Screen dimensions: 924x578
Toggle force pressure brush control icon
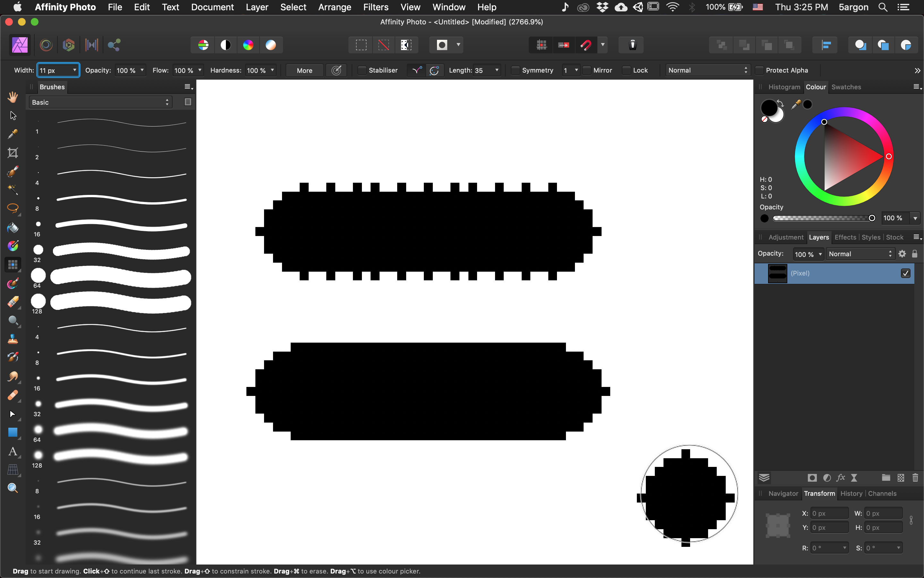336,70
